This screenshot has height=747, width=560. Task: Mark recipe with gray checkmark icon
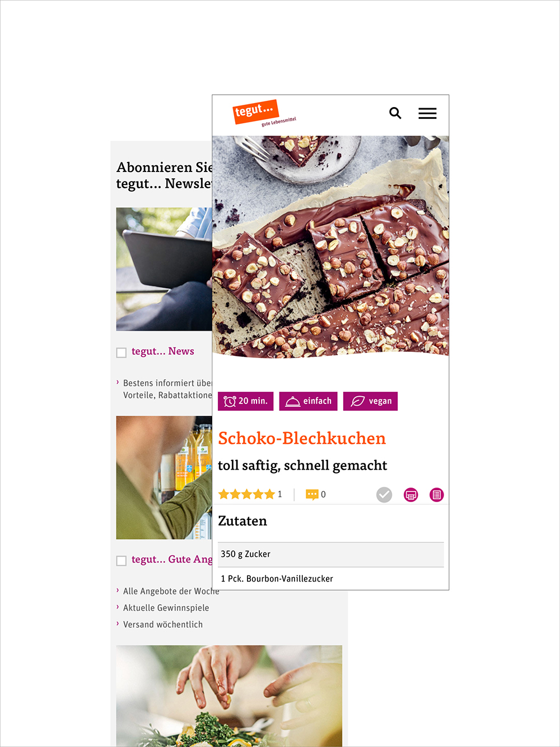(x=384, y=495)
